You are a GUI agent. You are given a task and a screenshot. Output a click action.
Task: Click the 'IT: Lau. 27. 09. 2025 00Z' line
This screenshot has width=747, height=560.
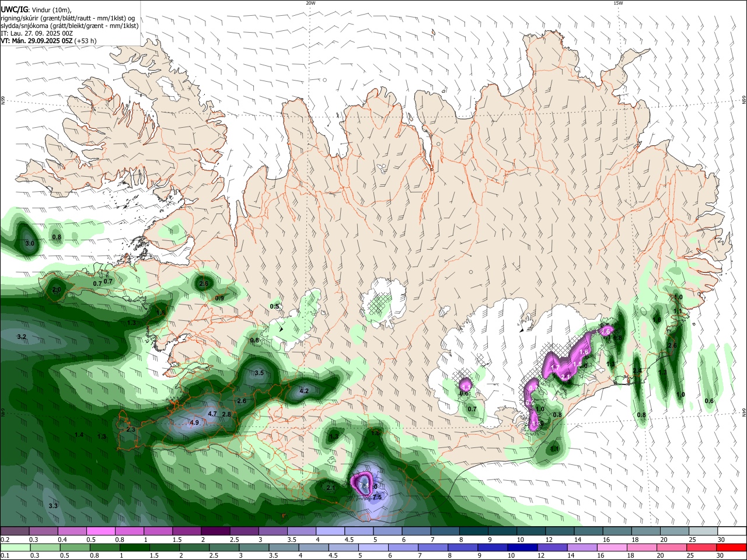point(37,33)
